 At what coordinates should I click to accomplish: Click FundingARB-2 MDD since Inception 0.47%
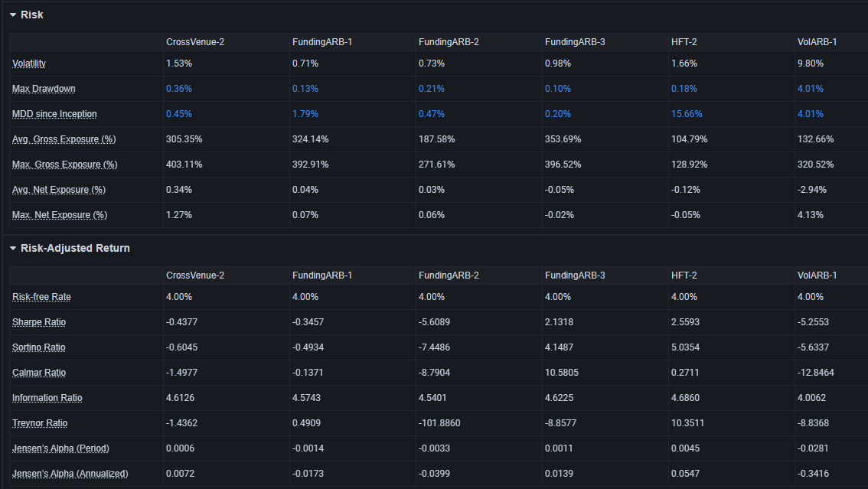click(x=431, y=114)
